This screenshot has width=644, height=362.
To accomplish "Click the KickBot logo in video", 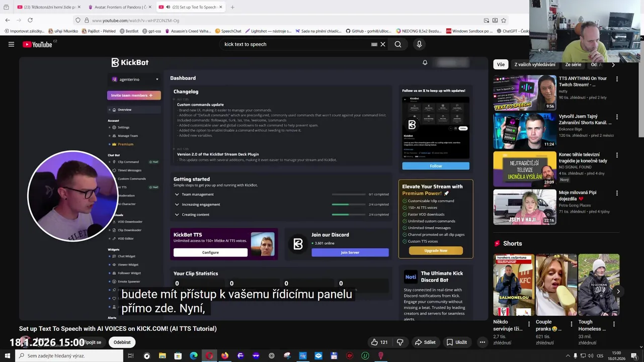I will pos(130,62).
